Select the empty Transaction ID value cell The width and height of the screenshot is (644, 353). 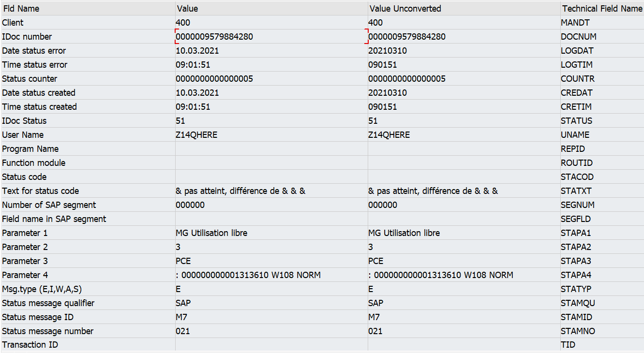tap(271, 345)
